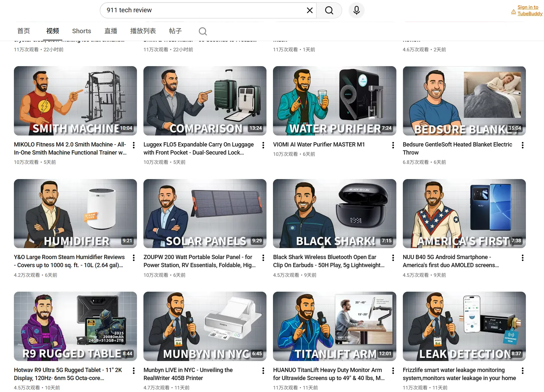Open channel search with the magnifier beside tabs
The width and height of the screenshot is (544, 392).
pyautogui.click(x=203, y=31)
